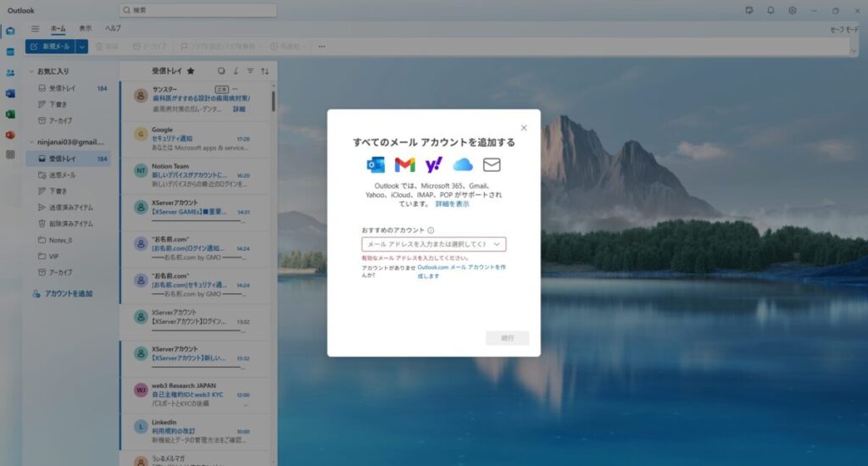Click the 検索 search box
The image size is (868, 466).
pyautogui.click(x=198, y=10)
